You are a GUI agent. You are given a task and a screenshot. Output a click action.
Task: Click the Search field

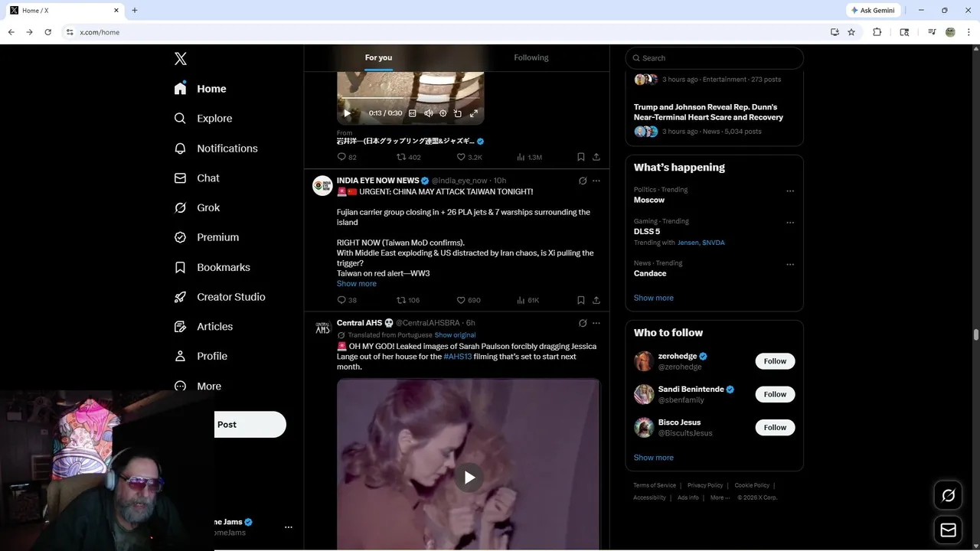pyautogui.click(x=714, y=58)
